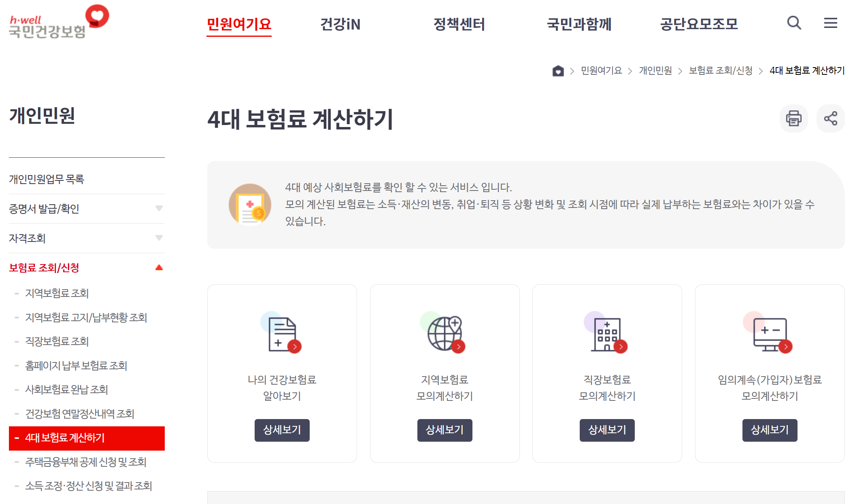Click 상세보기 under 지역보험료 모의계산하기

click(x=445, y=430)
